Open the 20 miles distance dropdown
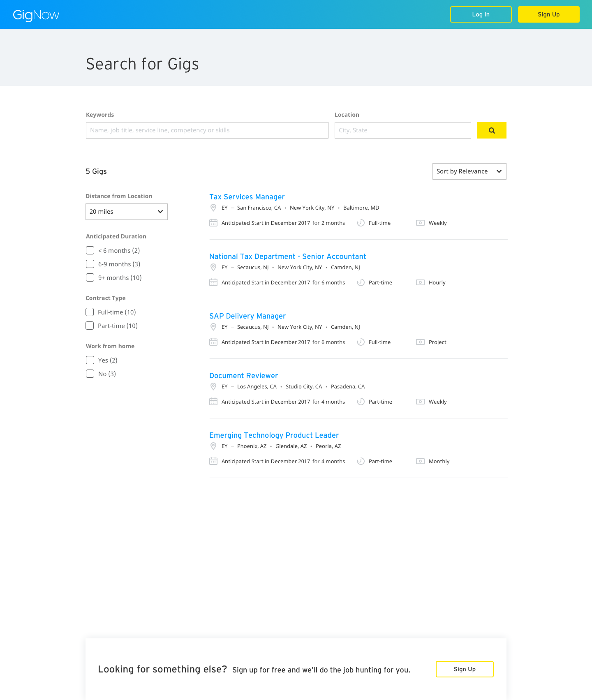This screenshot has height=700, width=592. (127, 212)
